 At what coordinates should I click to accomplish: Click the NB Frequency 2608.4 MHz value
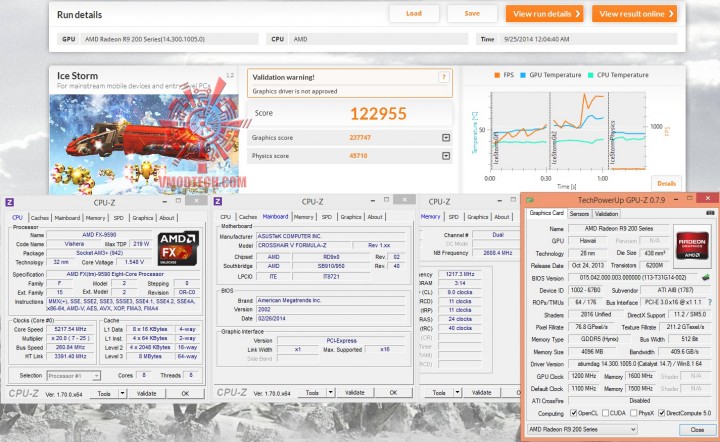click(x=497, y=253)
